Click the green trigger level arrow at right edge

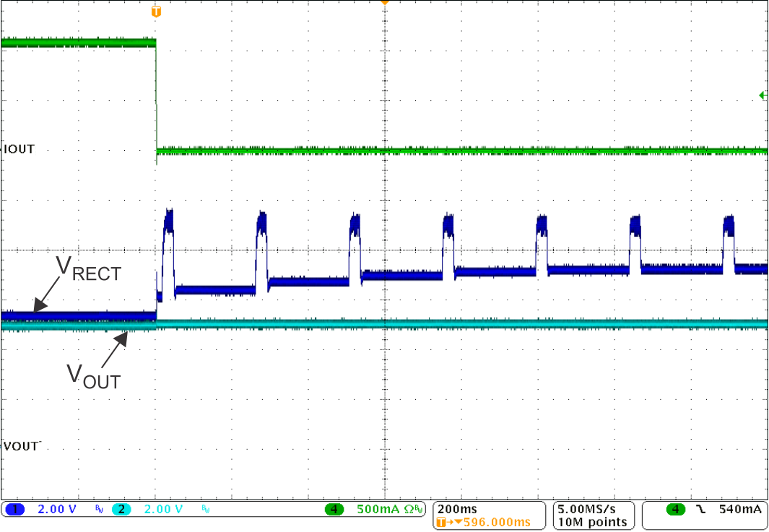tap(763, 95)
